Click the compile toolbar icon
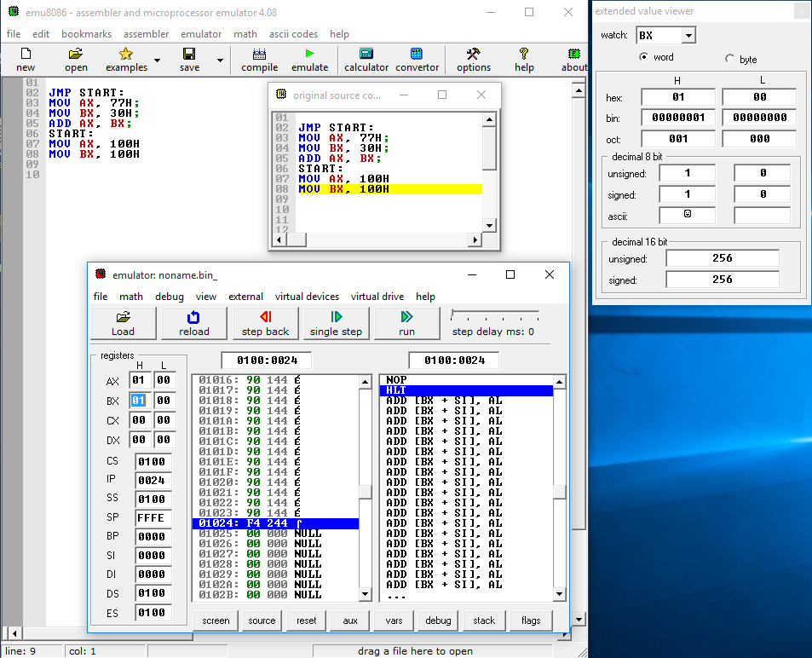 coord(259,54)
